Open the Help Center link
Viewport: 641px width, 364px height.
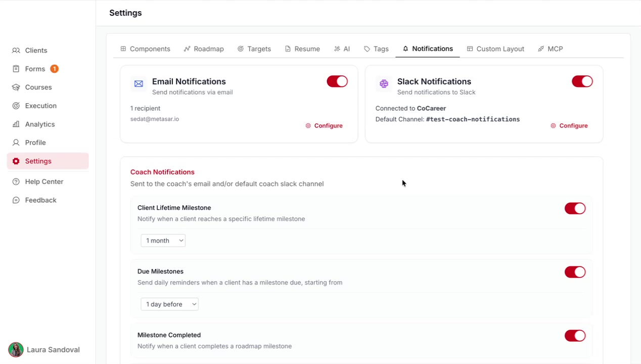tap(48, 181)
